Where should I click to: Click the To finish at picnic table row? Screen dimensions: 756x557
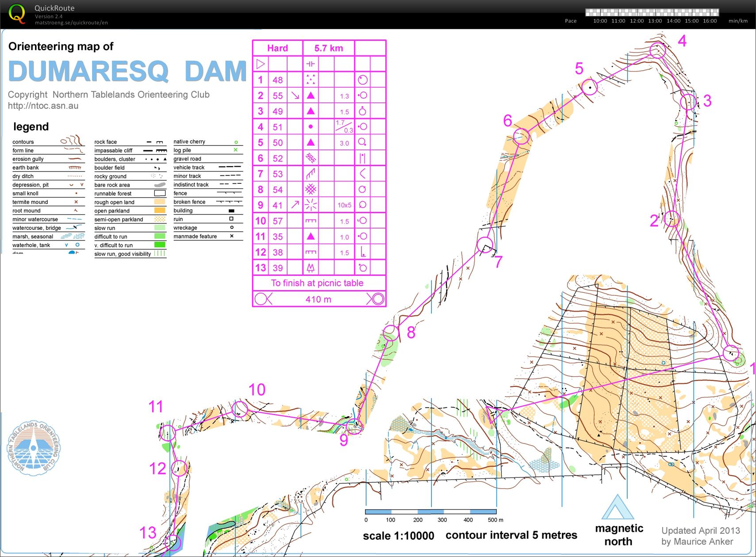(317, 283)
